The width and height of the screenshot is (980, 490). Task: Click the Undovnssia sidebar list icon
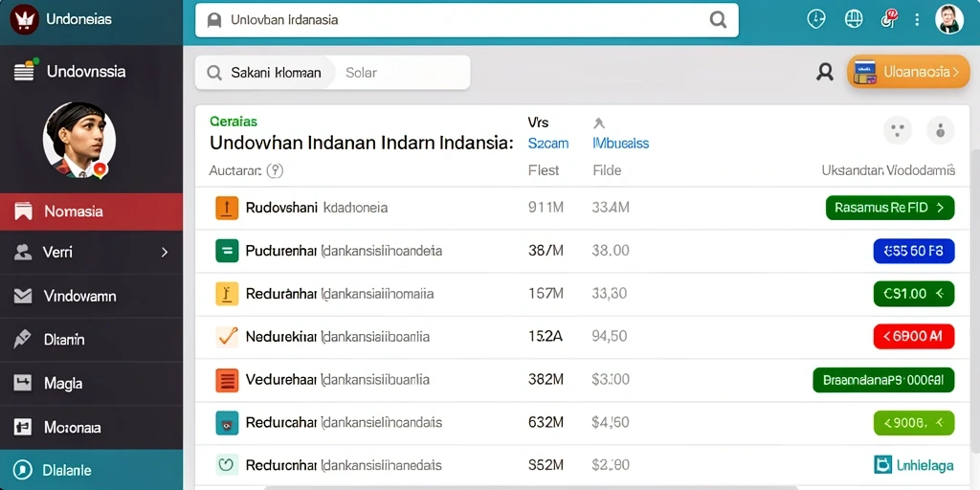coord(25,71)
